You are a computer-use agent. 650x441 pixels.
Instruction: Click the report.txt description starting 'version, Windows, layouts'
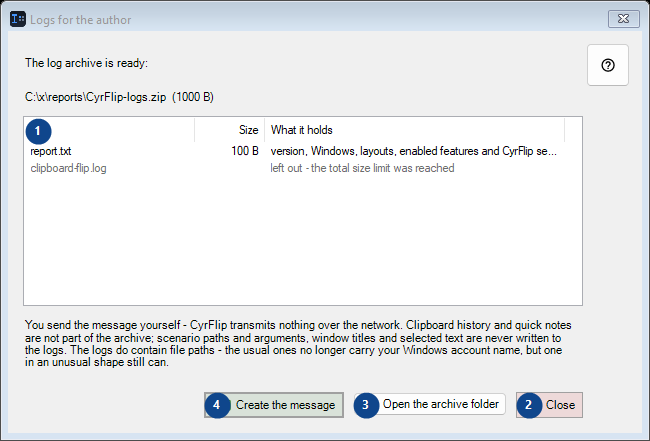point(413,151)
